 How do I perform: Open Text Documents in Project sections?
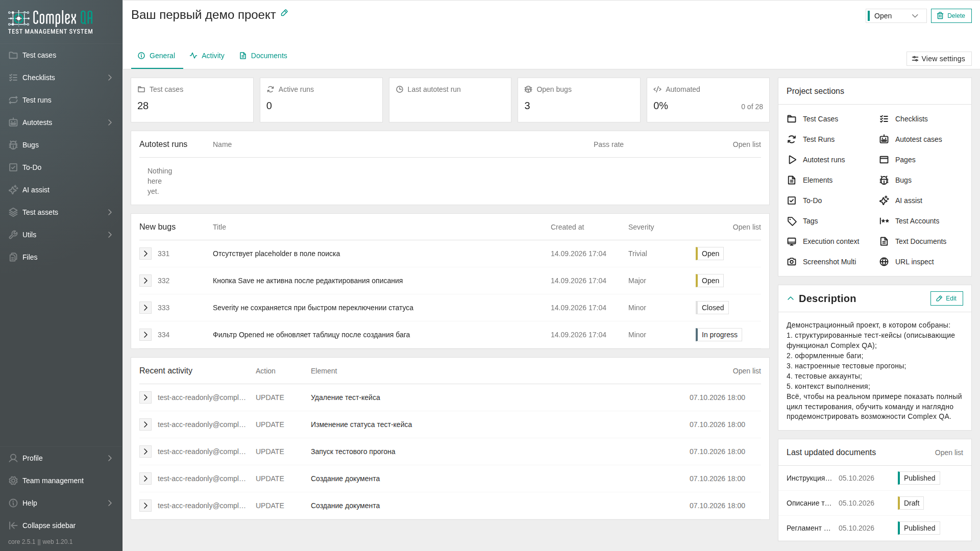[913, 241]
